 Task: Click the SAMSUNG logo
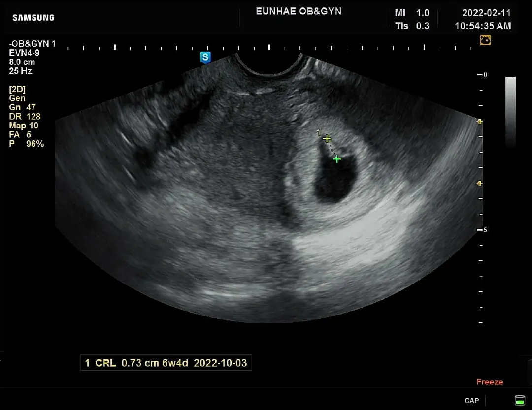click(33, 18)
